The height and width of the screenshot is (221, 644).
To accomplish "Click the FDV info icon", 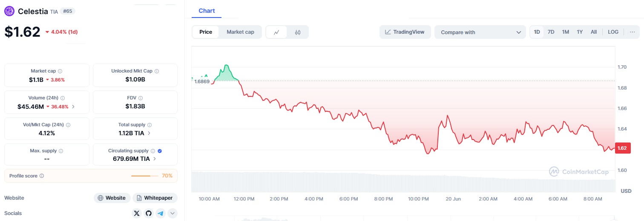I will [141, 98].
